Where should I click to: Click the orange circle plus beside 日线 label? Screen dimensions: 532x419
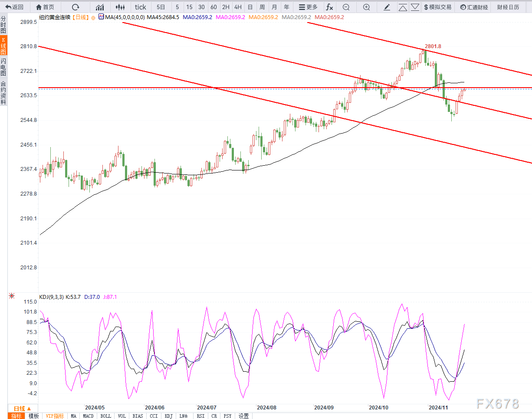pyautogui.click(x=93, y=17)
